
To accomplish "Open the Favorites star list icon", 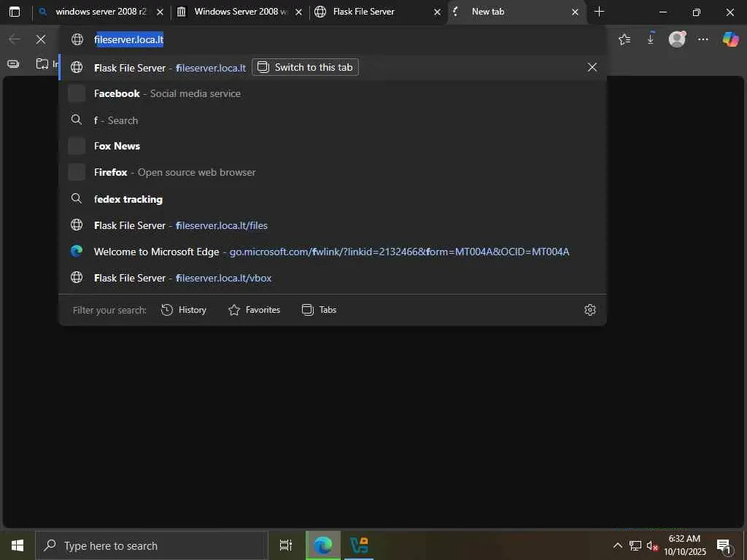I will [x=624, y=39].
